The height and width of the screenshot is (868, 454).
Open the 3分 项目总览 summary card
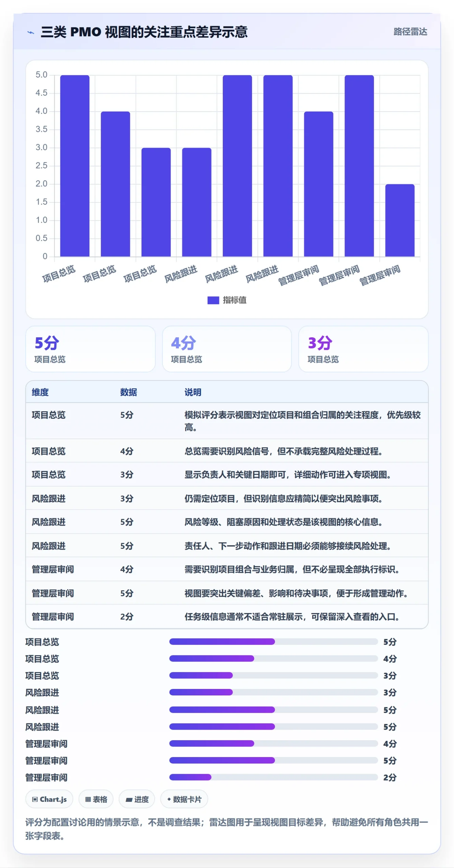coord(363,349)
